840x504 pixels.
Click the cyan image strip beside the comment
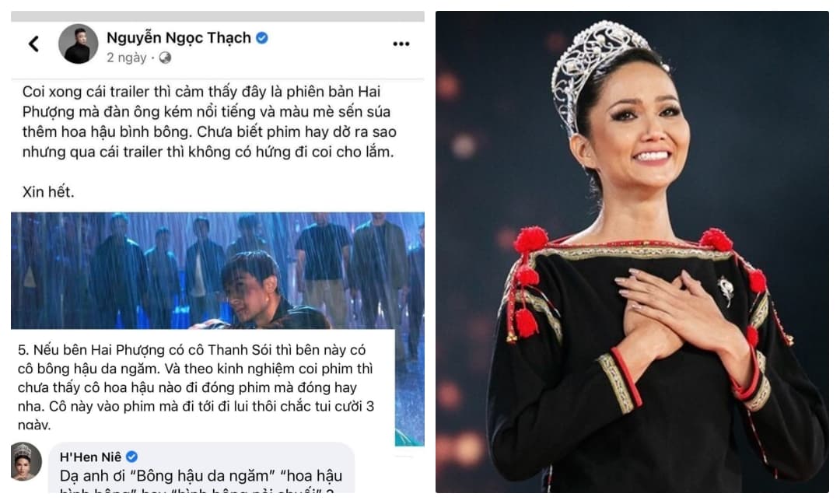coord(410,387)
